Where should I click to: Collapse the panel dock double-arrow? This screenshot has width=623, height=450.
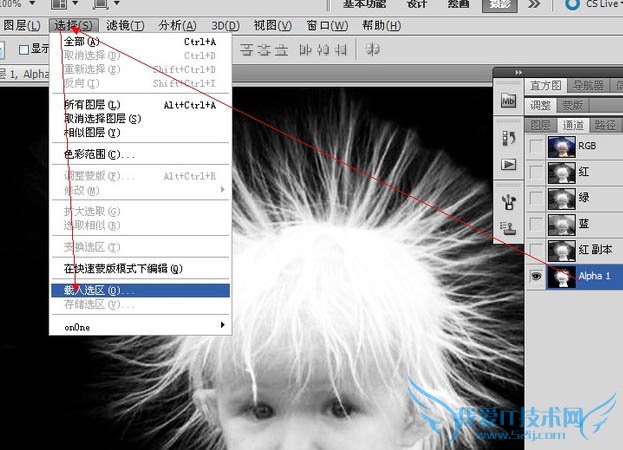[518, 72]
